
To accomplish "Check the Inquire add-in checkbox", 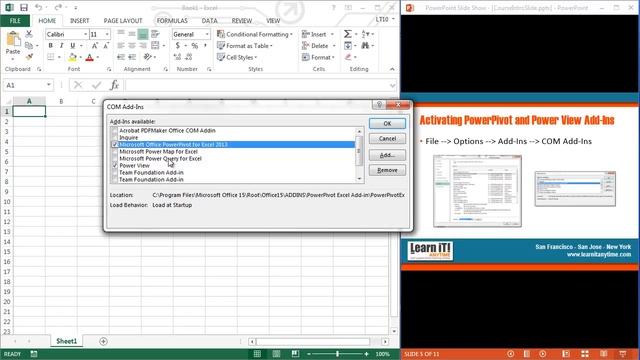I will click(x=114, y=138).
